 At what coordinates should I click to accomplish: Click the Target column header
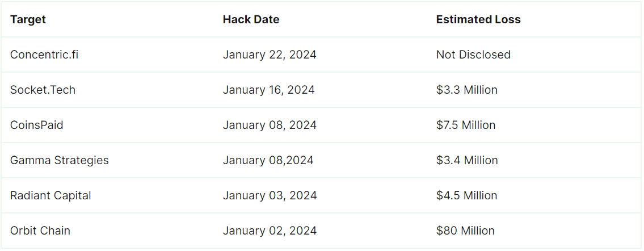pyautogui.click(x=28, y=19)
